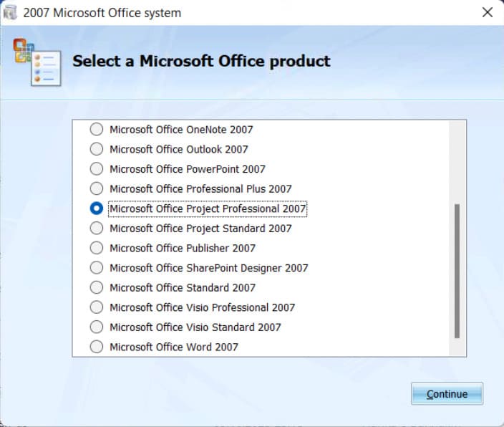Click scrollbar track above the thumb
Viewport: 504px width, 427px height.
pyautogui.click(x=457, y=161)
